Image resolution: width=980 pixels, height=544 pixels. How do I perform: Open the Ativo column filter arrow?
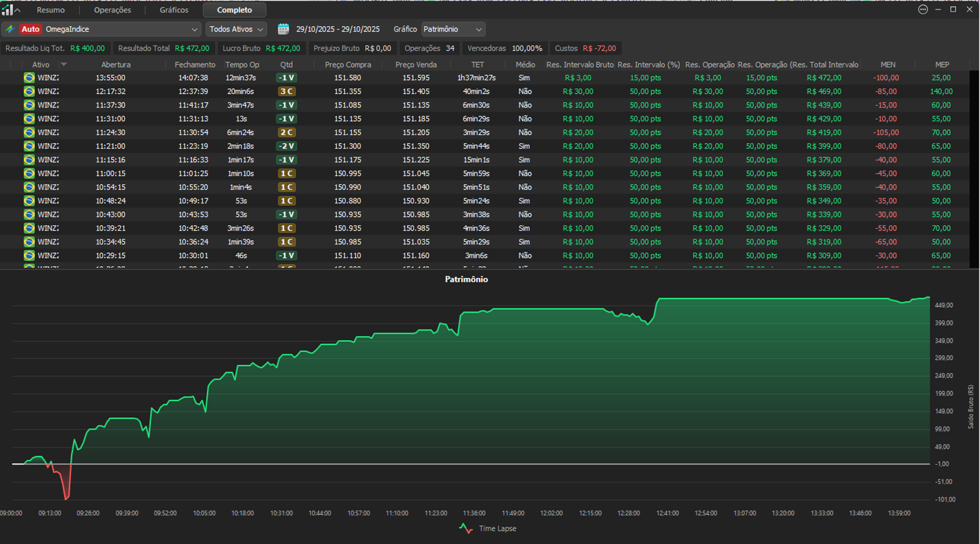pyautogui.click(x=63, y=65)
